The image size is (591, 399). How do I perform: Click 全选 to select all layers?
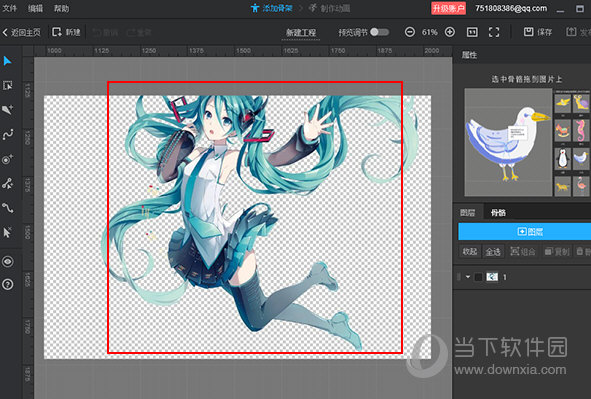tap(493, 251)
